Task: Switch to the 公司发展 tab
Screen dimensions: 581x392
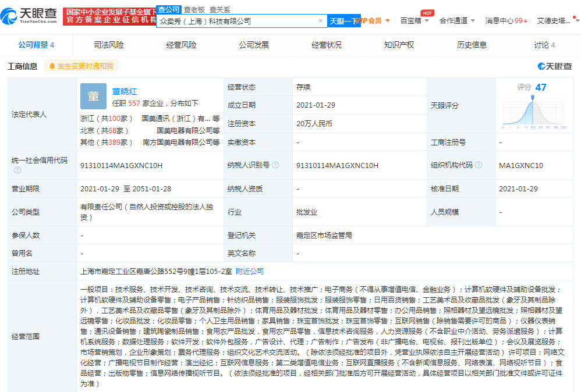Action: pyautogui.click(x=254, y=45)
